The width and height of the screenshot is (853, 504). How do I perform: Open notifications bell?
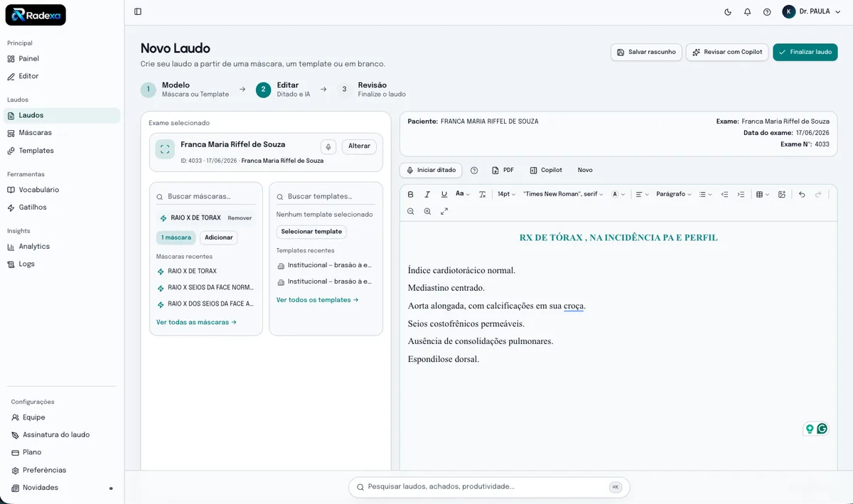pos(747,12)
